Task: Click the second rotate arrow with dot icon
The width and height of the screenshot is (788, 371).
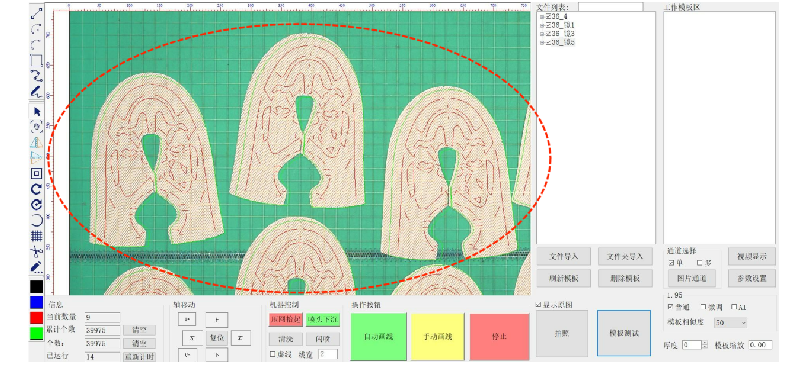Action: pos(36,204)
